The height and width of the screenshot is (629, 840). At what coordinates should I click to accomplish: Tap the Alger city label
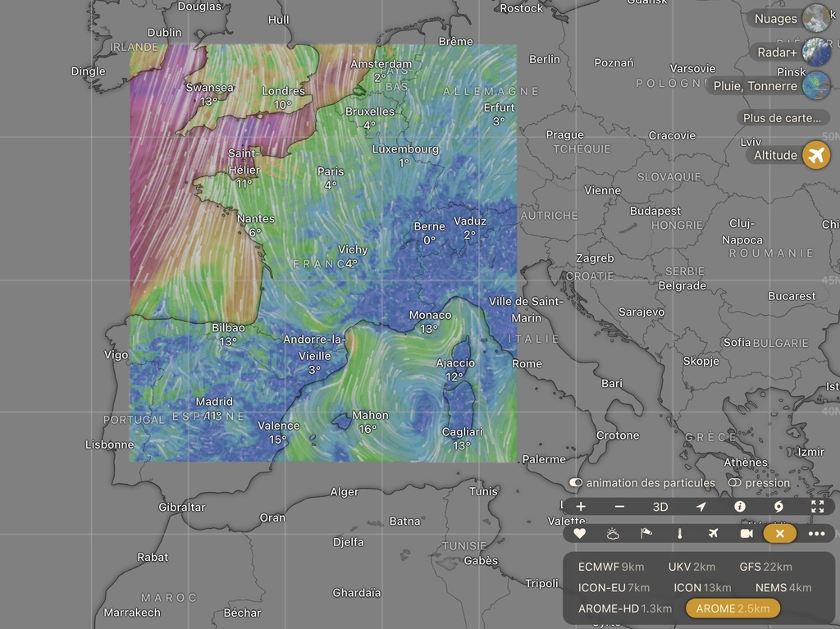click(x=344, y=492)
